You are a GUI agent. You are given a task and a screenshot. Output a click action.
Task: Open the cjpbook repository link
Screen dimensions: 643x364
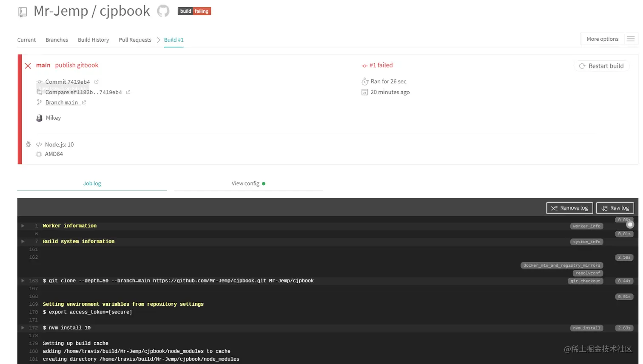tap(125, 11)
